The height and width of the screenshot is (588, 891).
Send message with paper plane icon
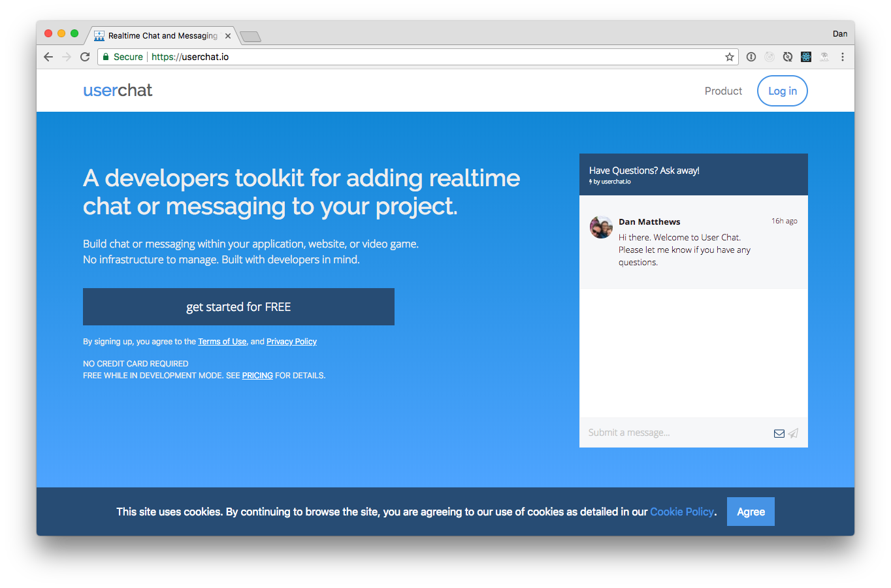coord(793,433)
